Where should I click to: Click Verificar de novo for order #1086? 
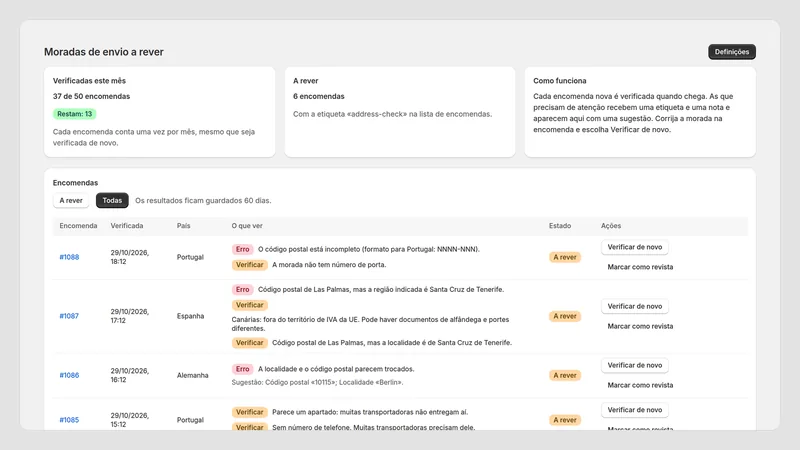[x=635, y=365]
